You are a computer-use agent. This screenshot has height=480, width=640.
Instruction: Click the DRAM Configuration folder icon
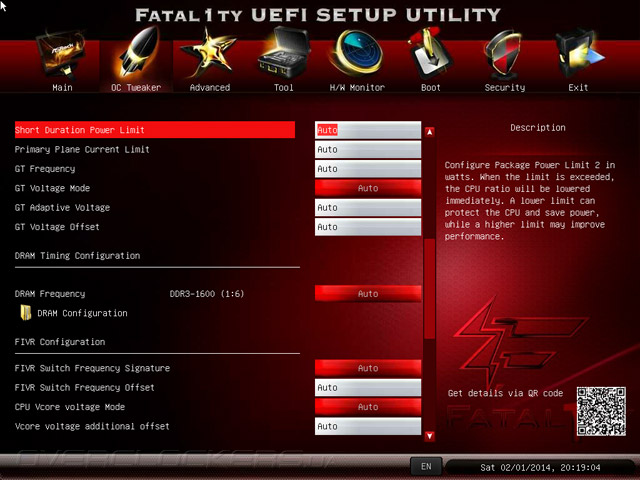coord(26,313)
